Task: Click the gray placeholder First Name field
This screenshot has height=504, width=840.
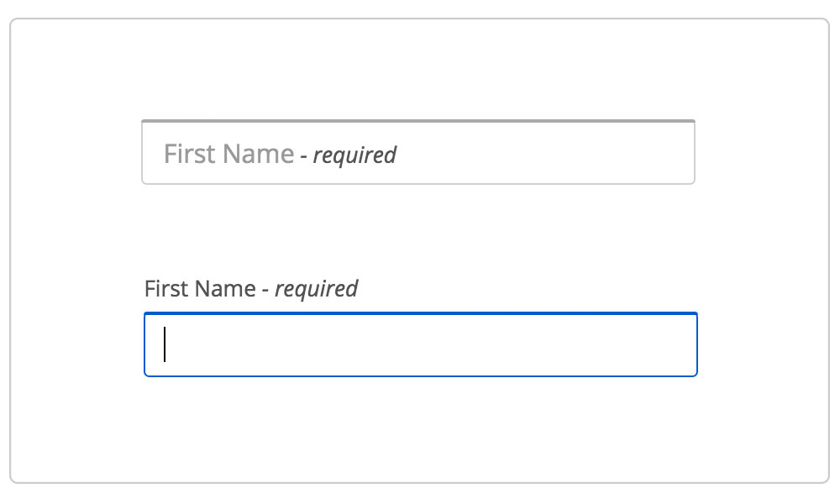Action: (418, 152)
